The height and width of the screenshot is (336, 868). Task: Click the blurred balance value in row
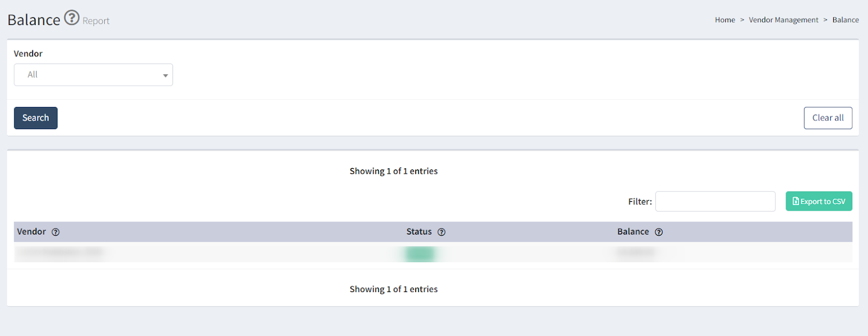636,252
